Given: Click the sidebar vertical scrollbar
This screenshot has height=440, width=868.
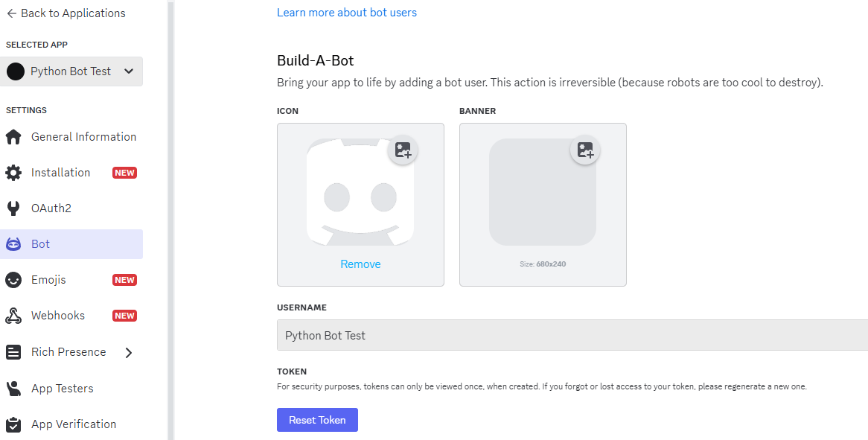Looking at the screenshot, I should tap(171, 220).
